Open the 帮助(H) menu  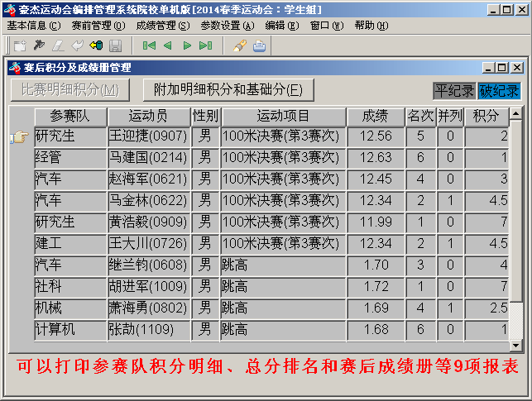tap(371, 26)
